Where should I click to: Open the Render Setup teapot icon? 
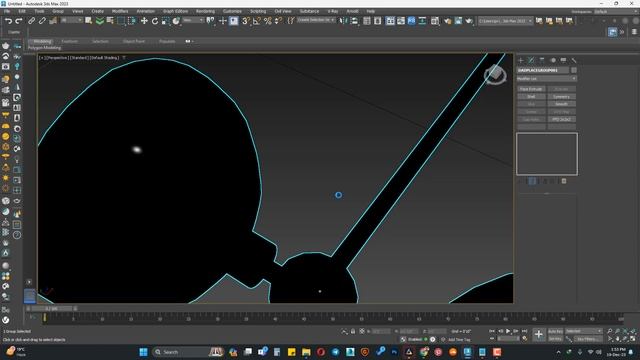[448, 21]
